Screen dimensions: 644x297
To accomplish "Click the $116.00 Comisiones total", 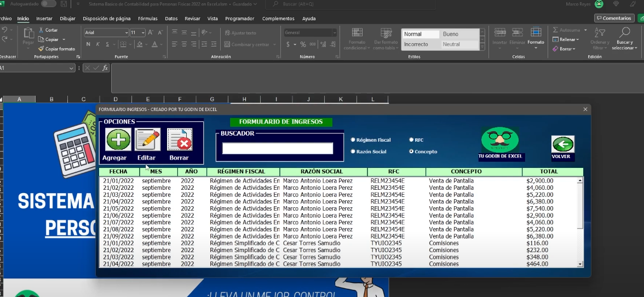I will tap(537, 243).
